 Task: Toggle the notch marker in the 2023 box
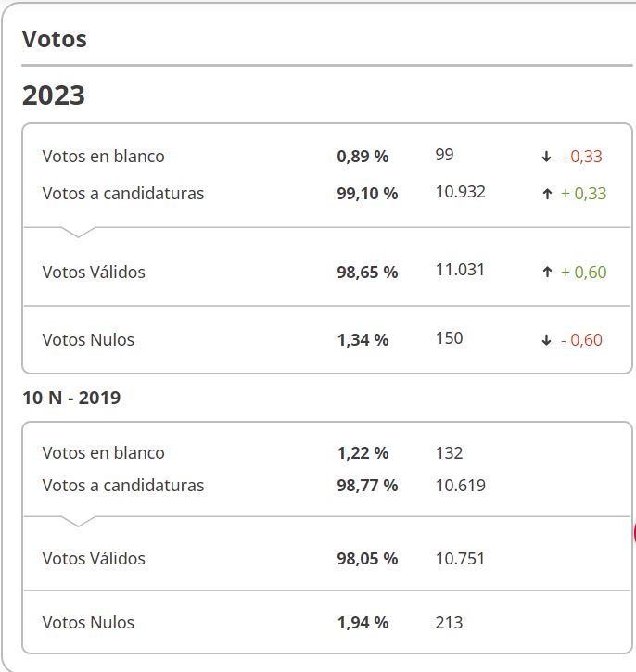point(78,232)
